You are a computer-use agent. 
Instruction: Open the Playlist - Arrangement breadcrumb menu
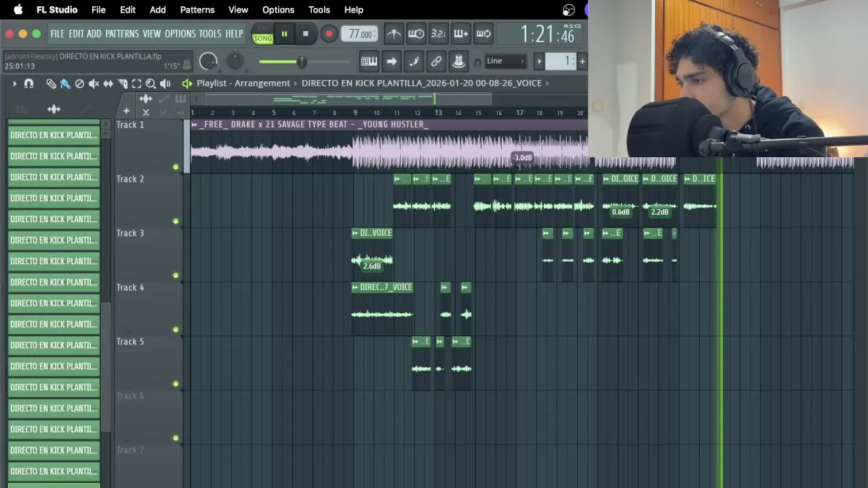[x=243, y=83]
